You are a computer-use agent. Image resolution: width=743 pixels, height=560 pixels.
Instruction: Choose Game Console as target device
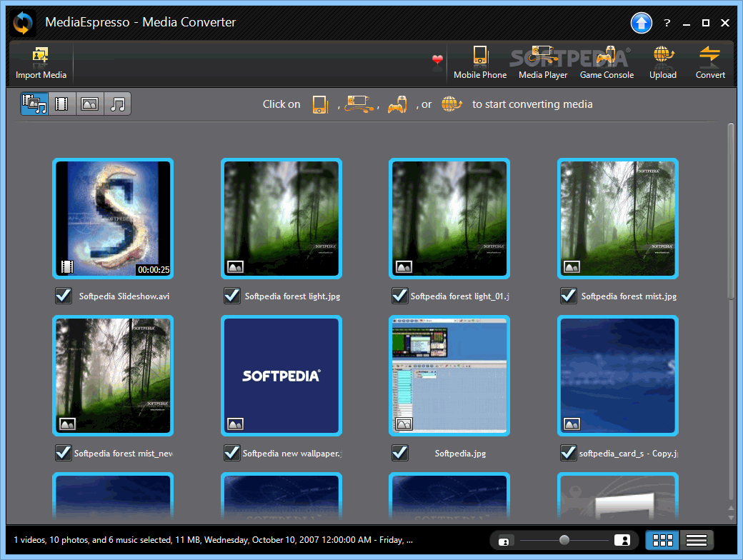click(607, 64)
